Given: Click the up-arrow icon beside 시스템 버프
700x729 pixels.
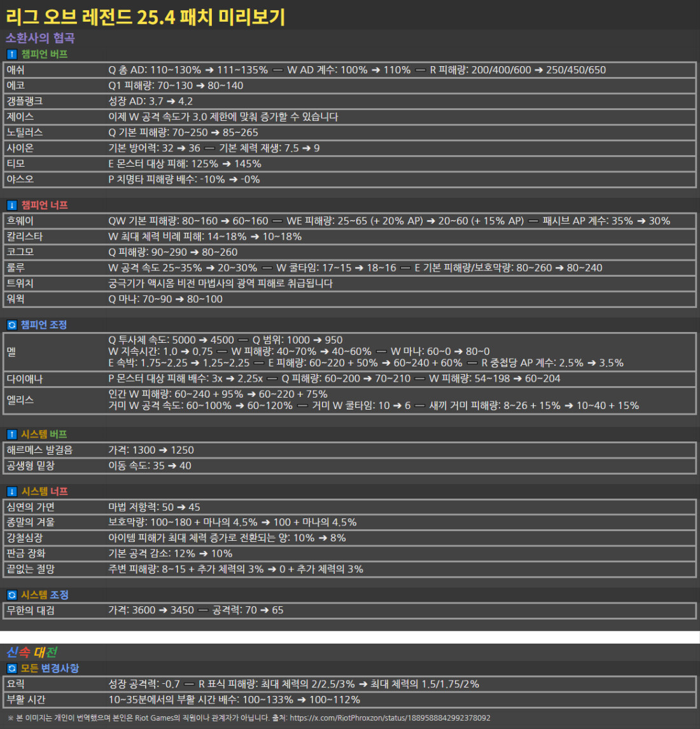Looking at the screenshot, I should click(11, 434).
